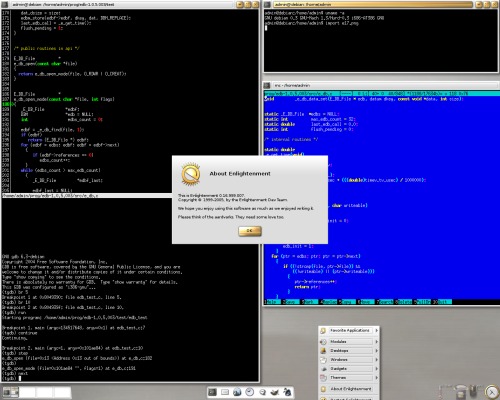500x400 pixels.
Task: Click OK in About Enlightenment dialog
Action: pyautogui.click(x=250, y=231)
